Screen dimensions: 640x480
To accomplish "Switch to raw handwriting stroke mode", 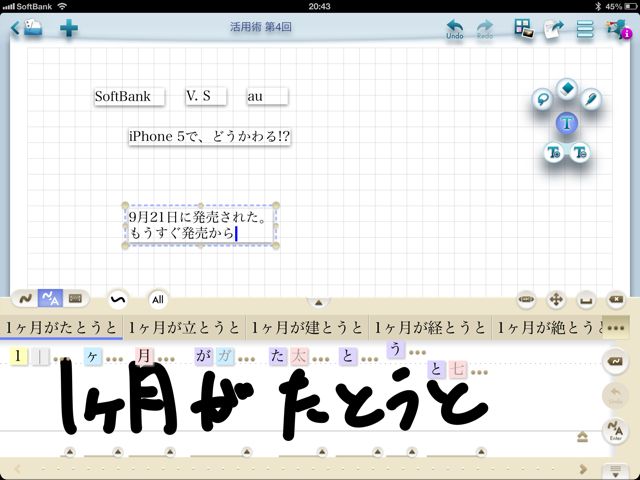I will (26, 299).
